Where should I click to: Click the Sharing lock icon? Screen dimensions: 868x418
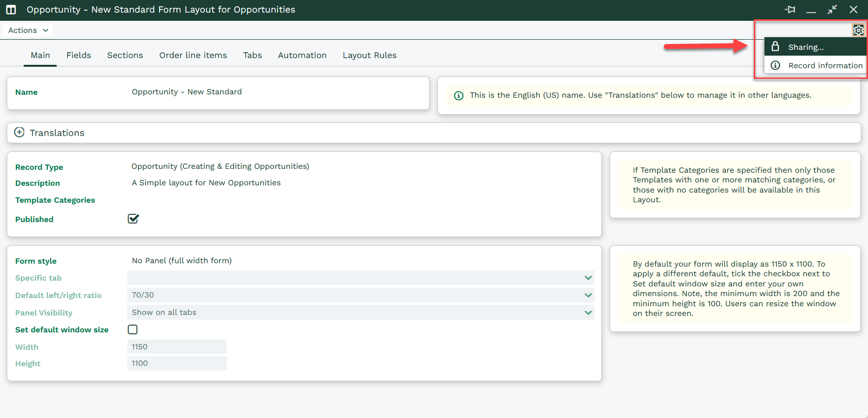[x=775, y=46]
